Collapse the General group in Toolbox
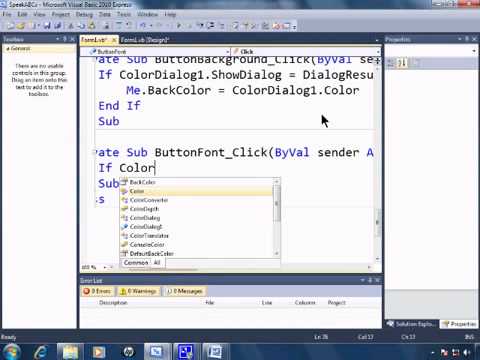 click(x=8, y=49)
